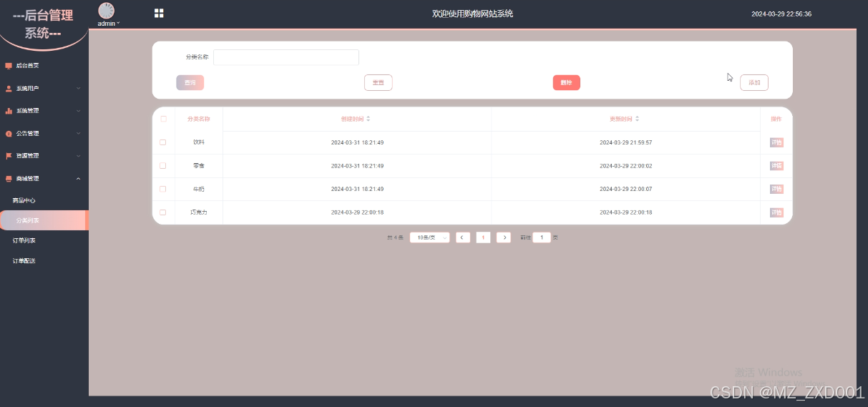Go to previous page arrow
The width and height of the screenshot is (868, 407).
click(x=463, y=237)
